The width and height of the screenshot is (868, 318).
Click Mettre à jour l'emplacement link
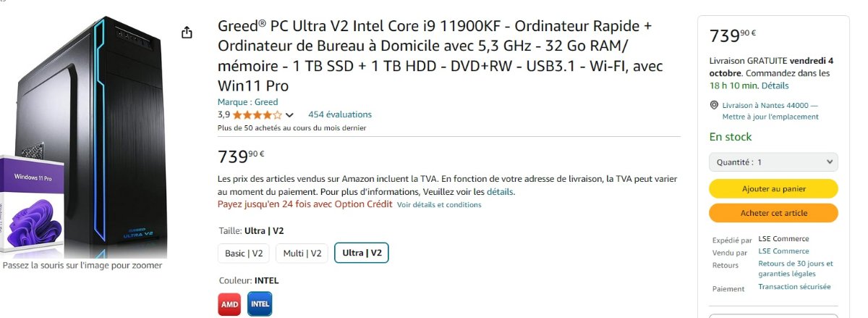point(770,117)
